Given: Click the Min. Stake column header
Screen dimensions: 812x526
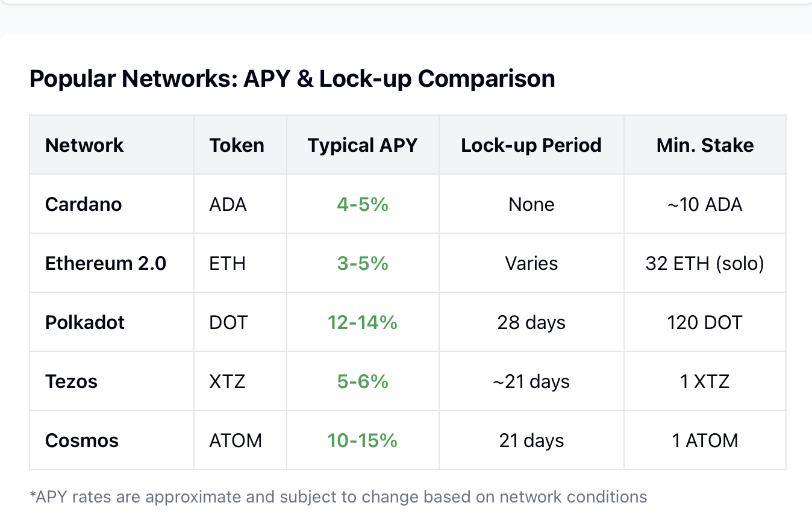Looking at the screenshot, I should [705, 145].
